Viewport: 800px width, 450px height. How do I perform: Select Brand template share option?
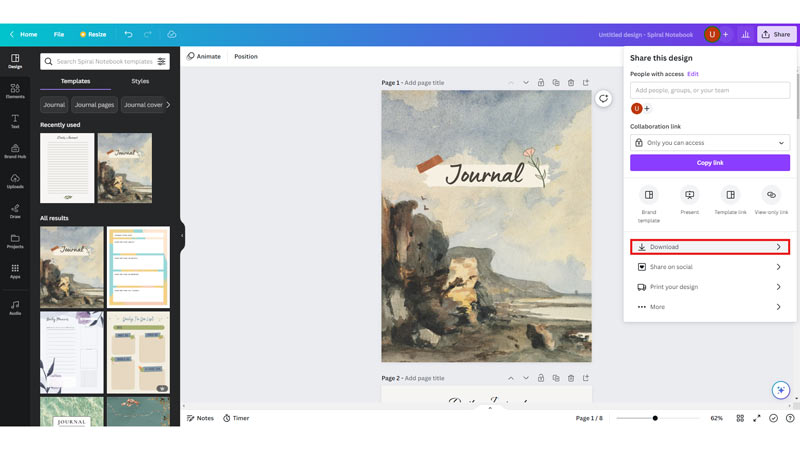(x=648, y=204)
